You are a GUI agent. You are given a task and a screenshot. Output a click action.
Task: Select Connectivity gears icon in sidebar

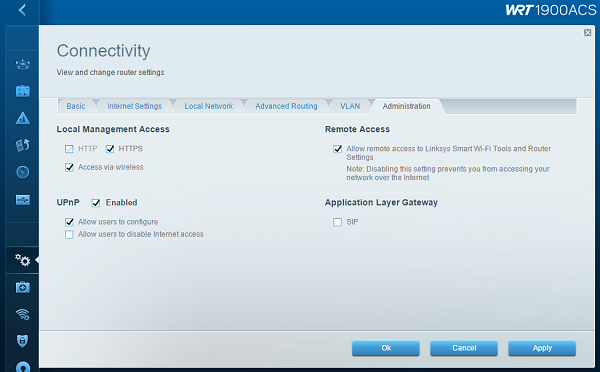tap(23, 260)
